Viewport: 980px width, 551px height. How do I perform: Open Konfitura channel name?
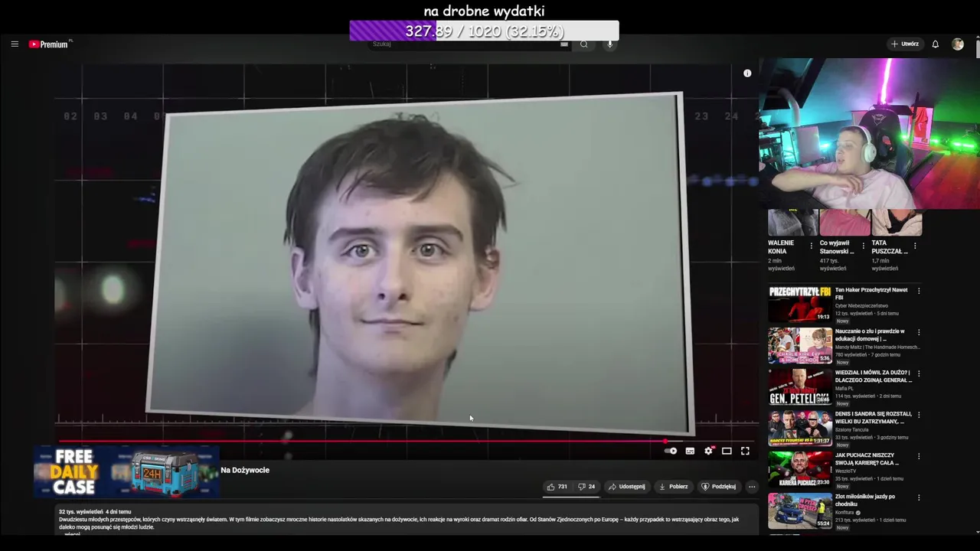pyautogui.click(x=845, y=513)
